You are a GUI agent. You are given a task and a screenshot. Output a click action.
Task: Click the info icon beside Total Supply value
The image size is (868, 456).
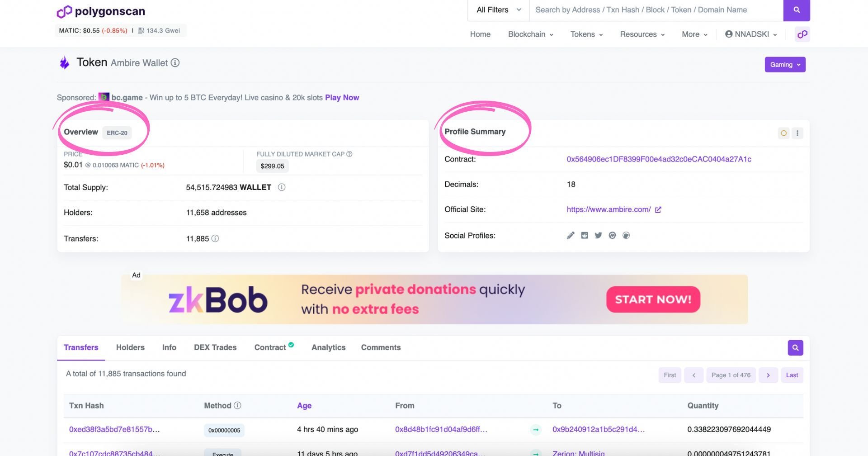coord(282,187)
